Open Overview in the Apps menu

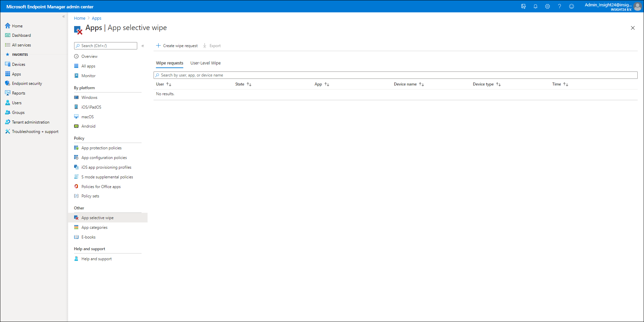(89, 56)
